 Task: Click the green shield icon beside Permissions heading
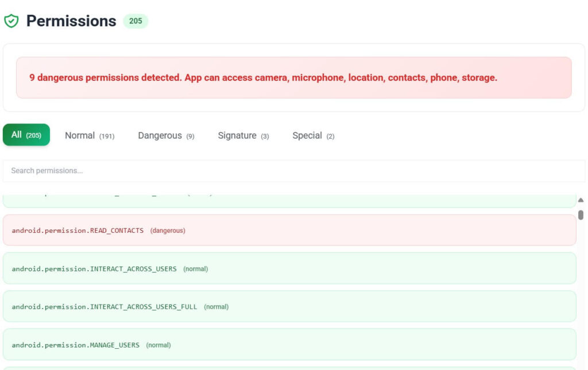(11, 20)
